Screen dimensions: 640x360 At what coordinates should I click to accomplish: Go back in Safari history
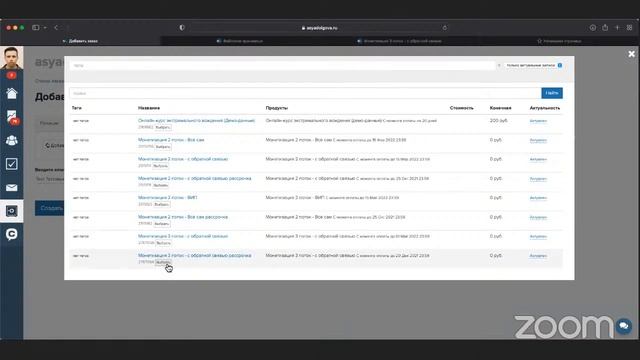(x=56, y=28)
